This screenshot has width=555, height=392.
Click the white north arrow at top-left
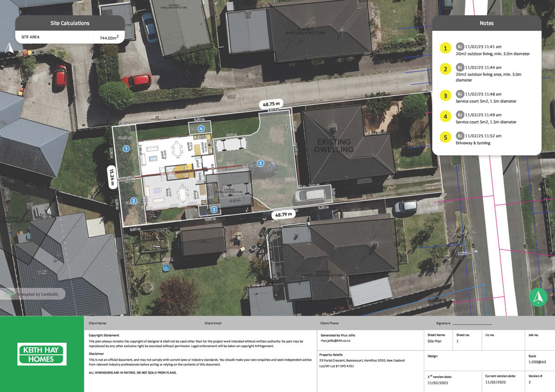pos(8,48)
